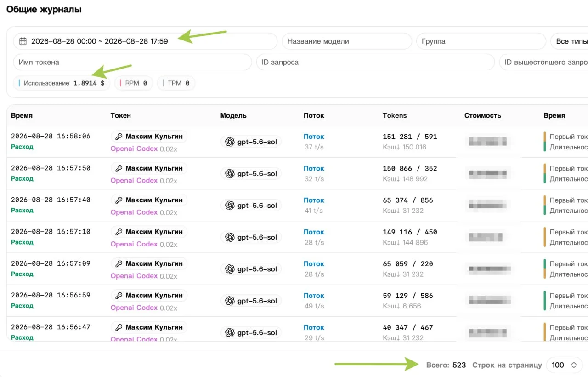Click the 'Использование 1,8914 $' badge
The height and width of the screenshot is (377, 588).
62,83
